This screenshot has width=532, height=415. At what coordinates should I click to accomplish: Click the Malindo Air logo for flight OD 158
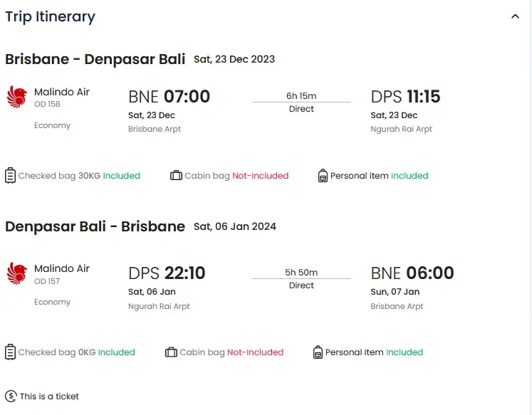(16, 97)
